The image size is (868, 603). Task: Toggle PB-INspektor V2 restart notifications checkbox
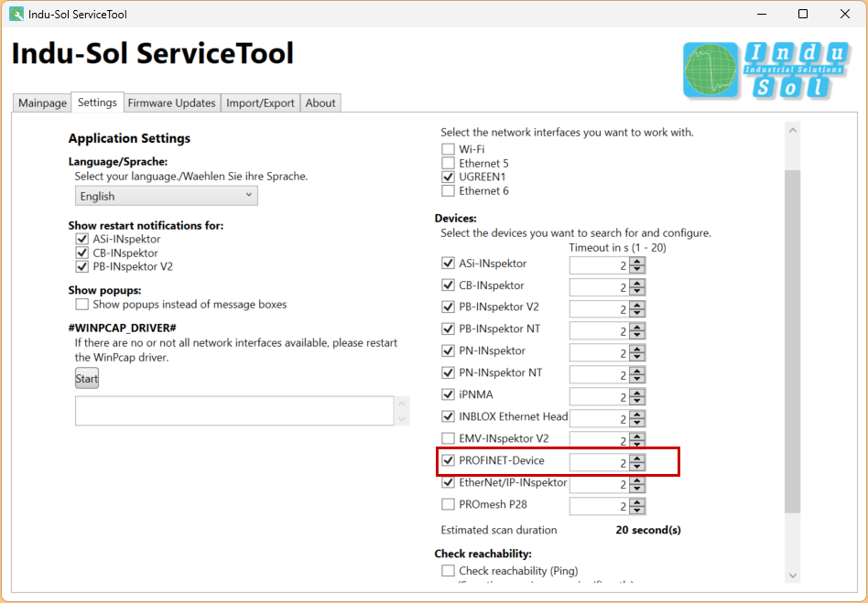coord(81,266)
